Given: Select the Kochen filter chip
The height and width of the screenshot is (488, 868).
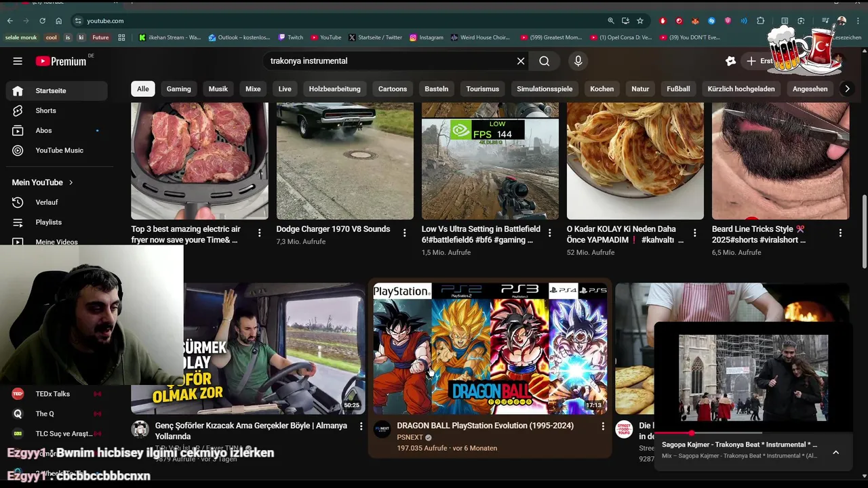Looking at the screenshot, I should (x=601, y=89).
